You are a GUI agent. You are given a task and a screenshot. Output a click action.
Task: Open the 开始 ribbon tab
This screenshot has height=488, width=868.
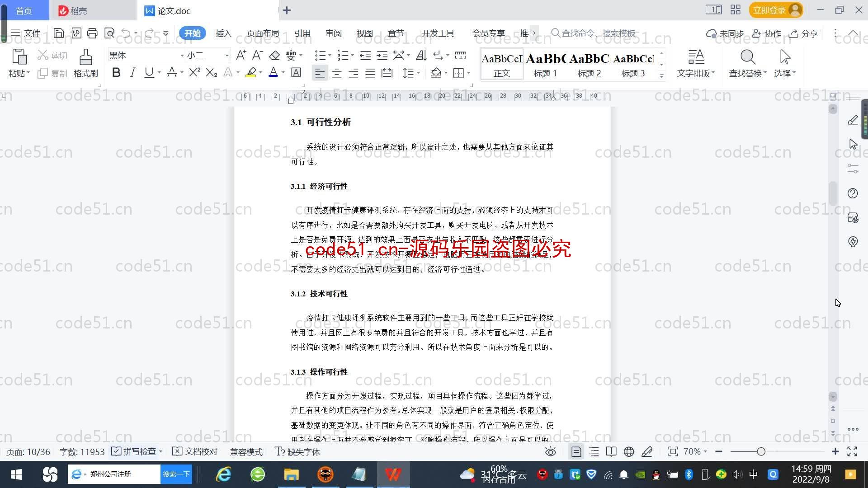pyautogui.click(x=192, y=33)
